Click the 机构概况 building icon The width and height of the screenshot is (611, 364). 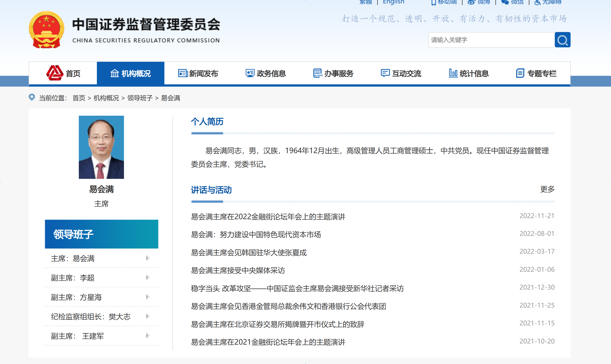pos(114,73)
